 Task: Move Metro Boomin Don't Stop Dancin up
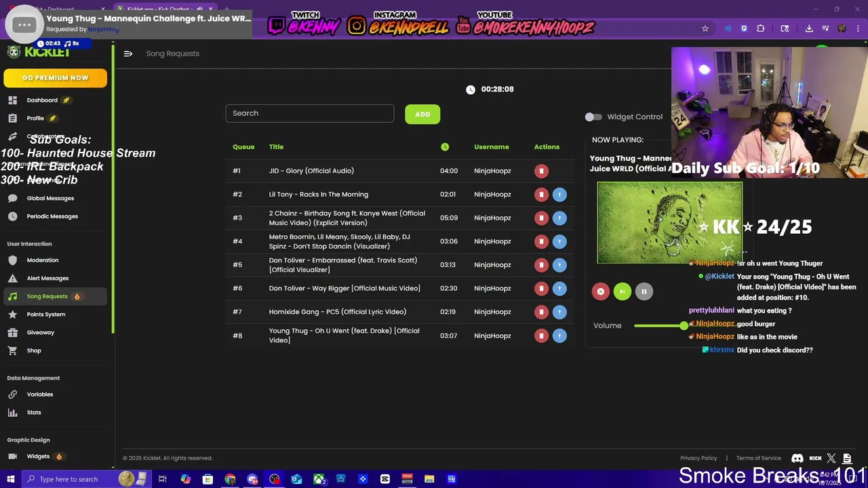(559, 241)
